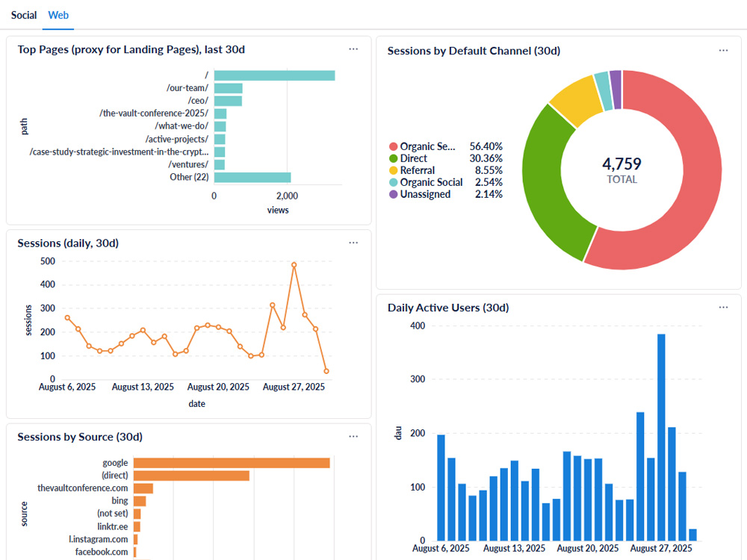This screenshot has width=747, height=560.
Task: Click the peak point on the sessions line
Action: click(x=294, y=264)
